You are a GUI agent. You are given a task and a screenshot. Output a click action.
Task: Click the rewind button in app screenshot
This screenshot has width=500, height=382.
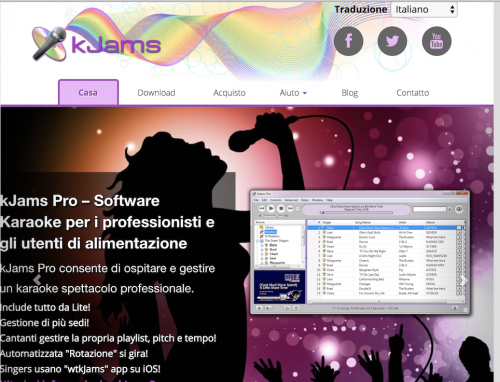(262, 209)
